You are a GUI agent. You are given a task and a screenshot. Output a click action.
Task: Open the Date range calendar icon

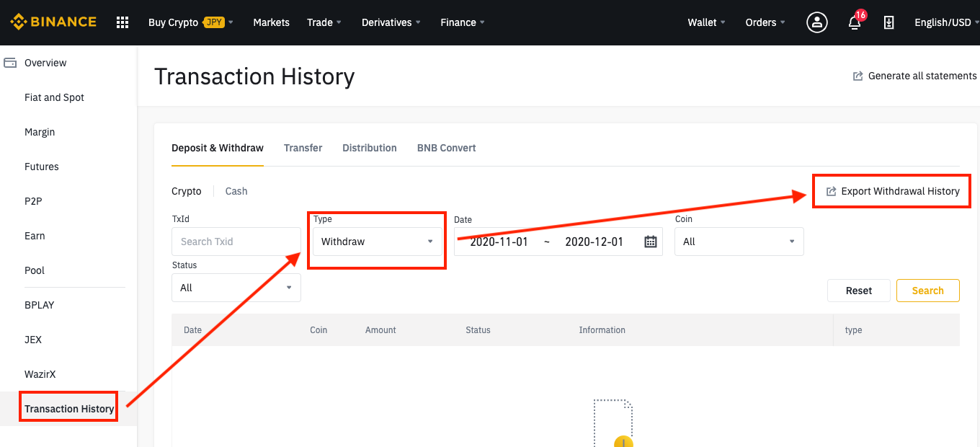pyautogui.click(x=651, y=242)
